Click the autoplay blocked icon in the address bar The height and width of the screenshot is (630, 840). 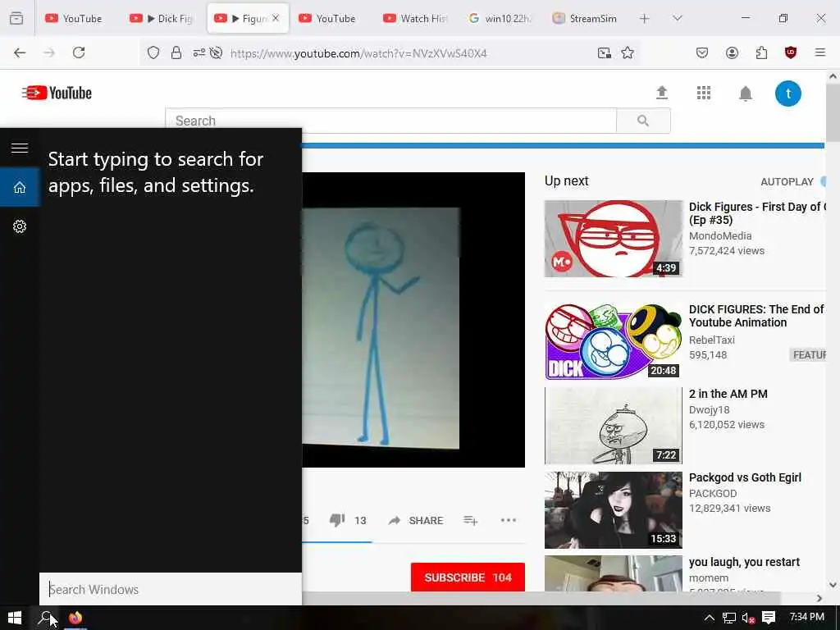tap(216, 52)
